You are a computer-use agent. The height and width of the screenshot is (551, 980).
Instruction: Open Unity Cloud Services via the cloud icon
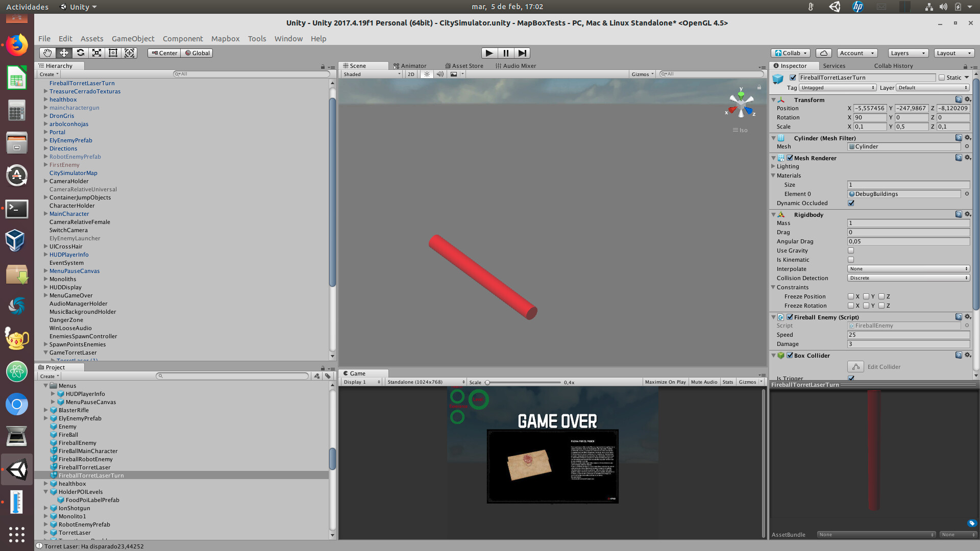(x=823, y=53)
